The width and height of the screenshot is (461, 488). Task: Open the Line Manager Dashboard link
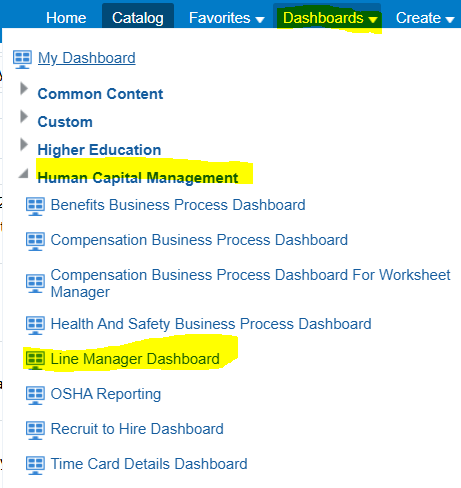tap(135, 359)
